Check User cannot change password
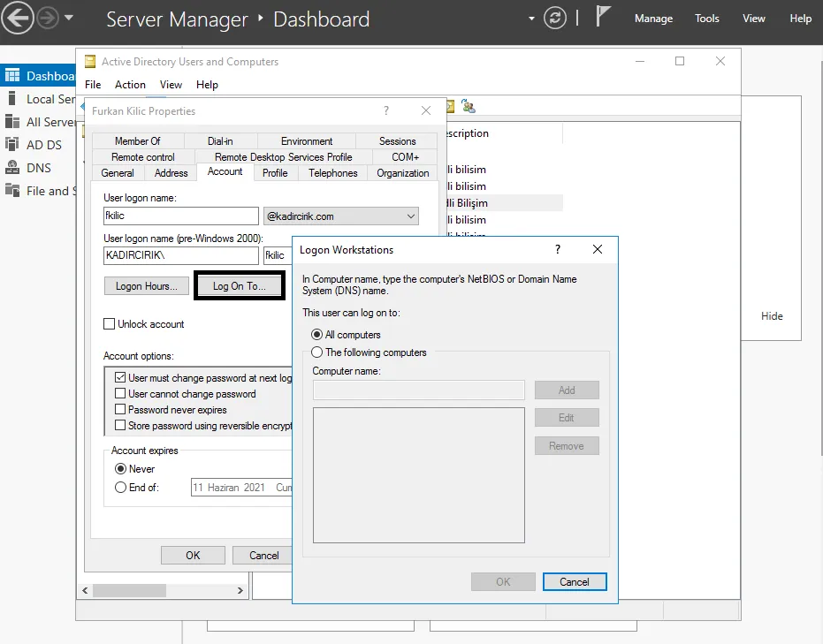Screen dimensions: 823x644 (x=120, y=393)
